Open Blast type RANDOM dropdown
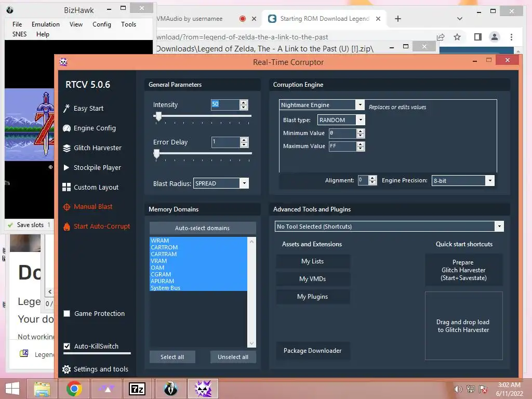The image size is (532, 399). coord(361,120)
